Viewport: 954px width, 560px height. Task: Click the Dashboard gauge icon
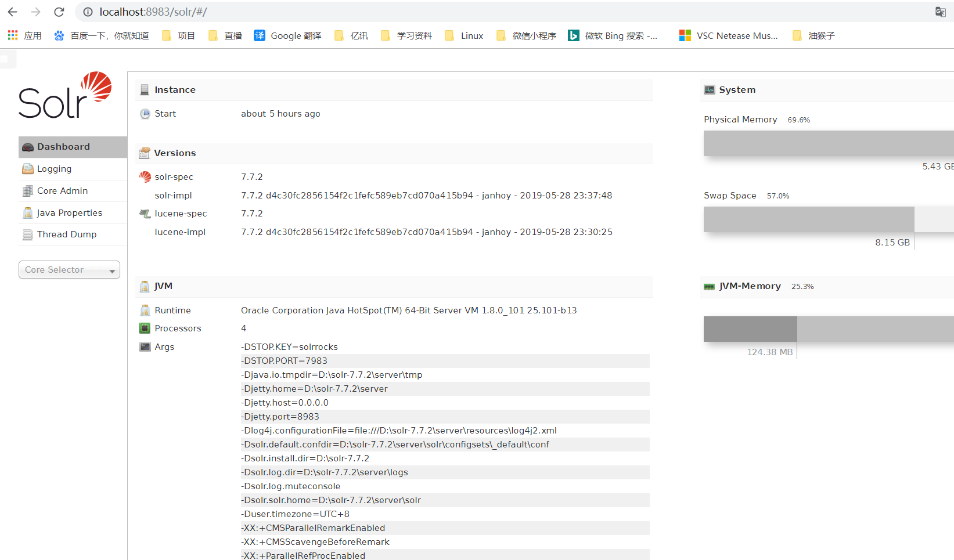click(28, 147)
